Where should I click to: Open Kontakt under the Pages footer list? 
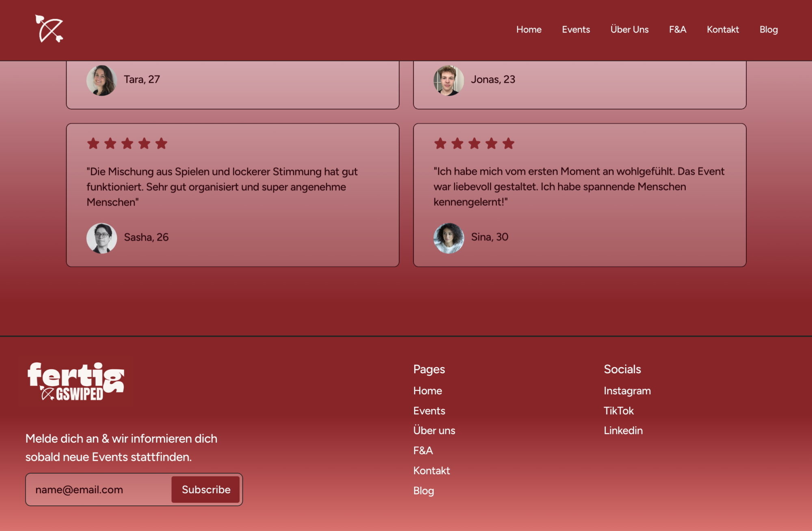pyautogui.click(x=431, y=471)
